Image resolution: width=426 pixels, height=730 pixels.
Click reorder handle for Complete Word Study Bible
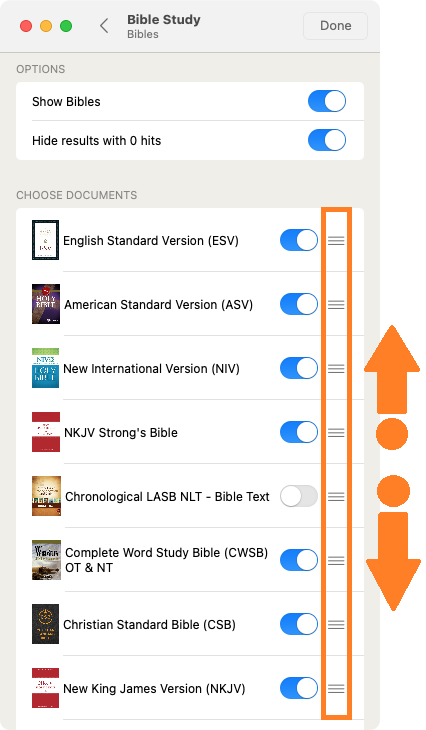pos(336,561)
